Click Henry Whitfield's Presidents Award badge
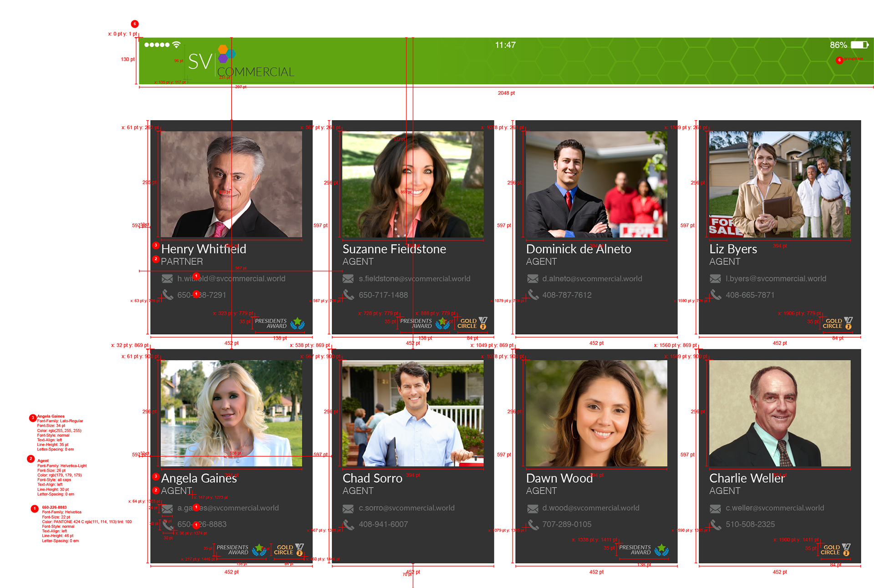 point(279,324)
